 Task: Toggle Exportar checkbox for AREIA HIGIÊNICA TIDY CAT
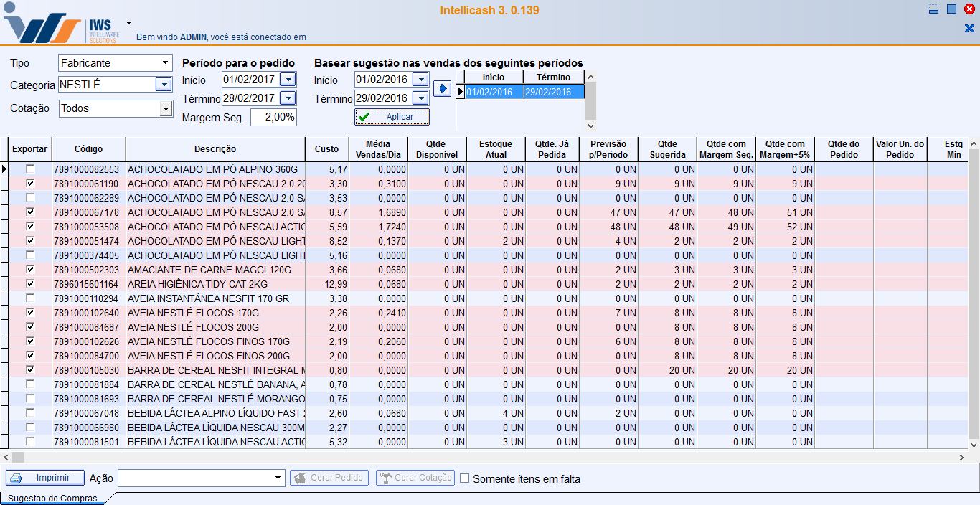coord(30,284)
